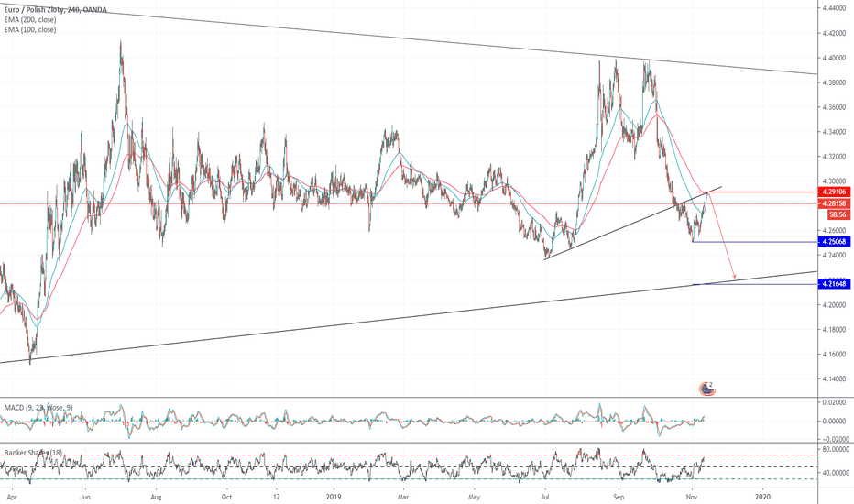Click the blue 4.21648 target price label
Viewport: 854px width, 504px height.
click(834, 284)
